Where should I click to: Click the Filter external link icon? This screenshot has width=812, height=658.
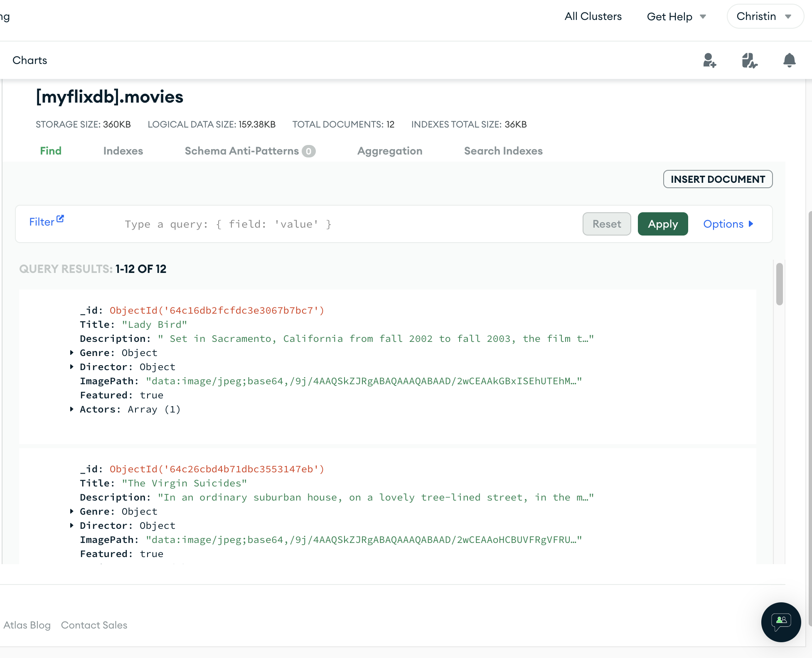click(x=60, y=219)
